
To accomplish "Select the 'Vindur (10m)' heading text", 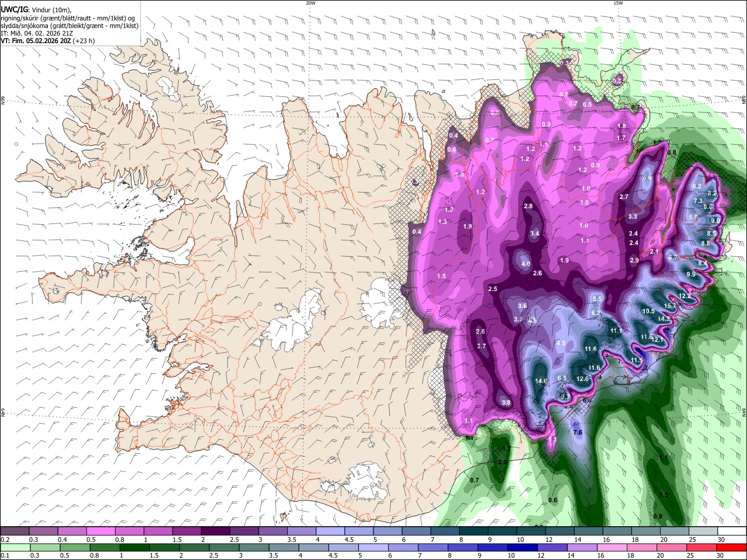I will click(50, 9).
